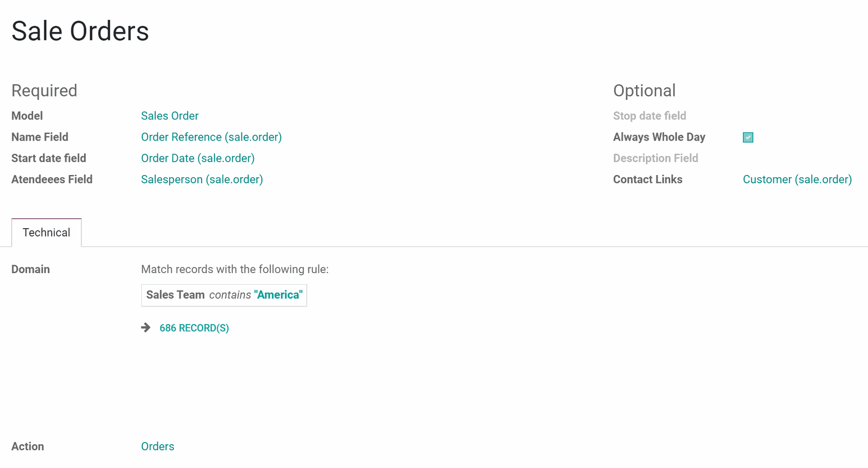868x468 pixels.
Task: Toggle the Always Whole Day checkbox
Action: [x=748, y=137]
